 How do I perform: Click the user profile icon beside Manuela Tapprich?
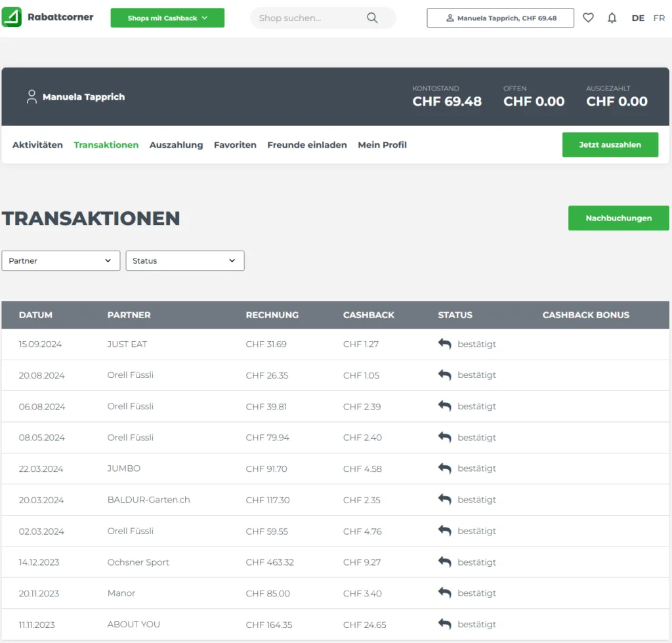tap(31, 97)
